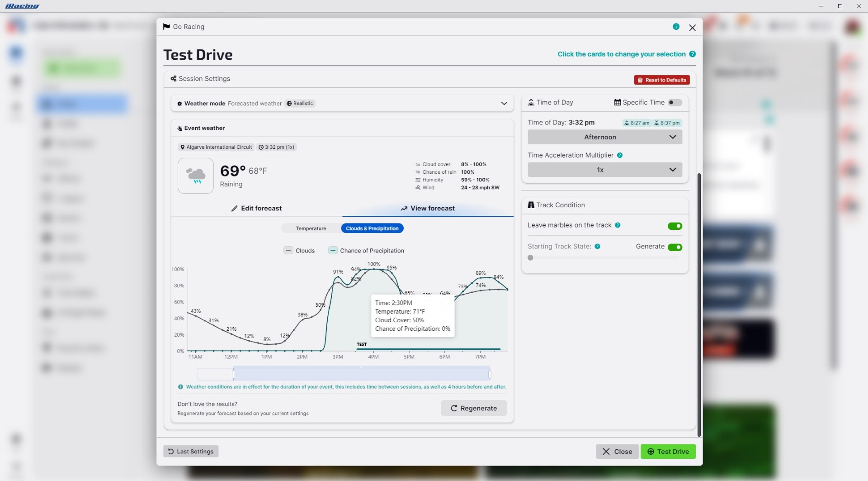Toggle Chance of Precipitation legend icon
This screenshot has height=481, width=868.
pyautogui.click(x=333, y=251)
